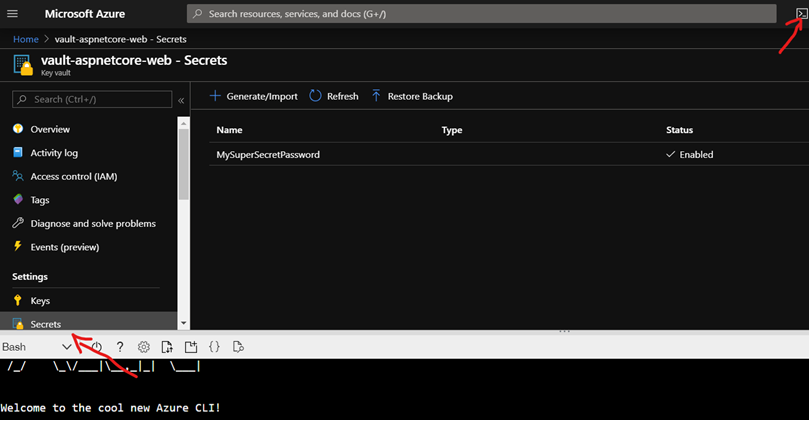Open new session icon in Cloud Shell
809x421 pixels.
click(x=191, y=347)
